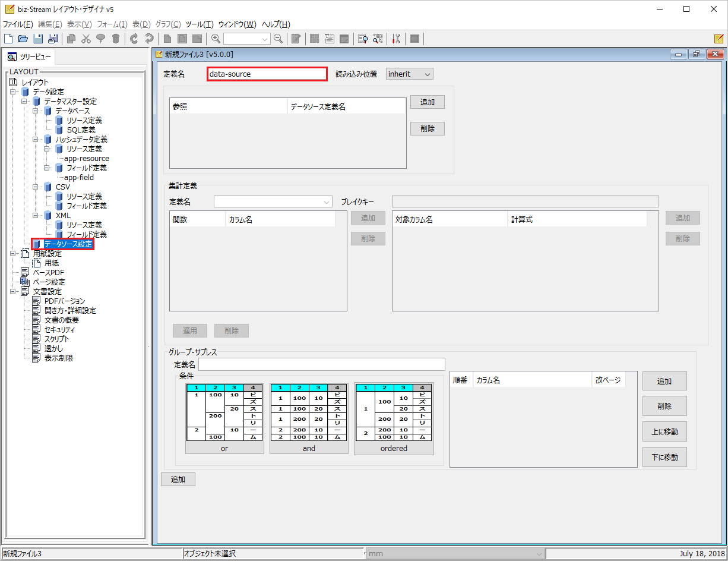728x561 pixels.
Task: Select the 'ordered' grouping condition diagram
Action: pos(394,418)
